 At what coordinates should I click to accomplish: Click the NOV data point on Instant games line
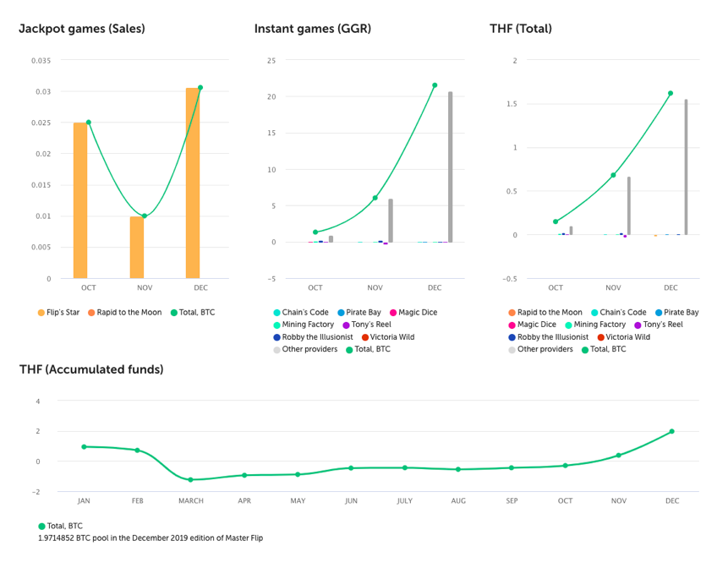tap(375, 198)
